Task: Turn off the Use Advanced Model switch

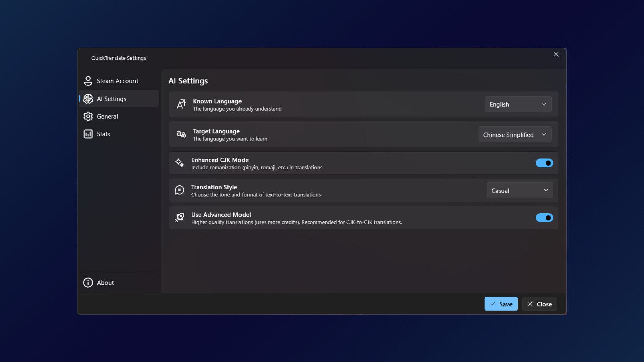Action: coord(544,218)
